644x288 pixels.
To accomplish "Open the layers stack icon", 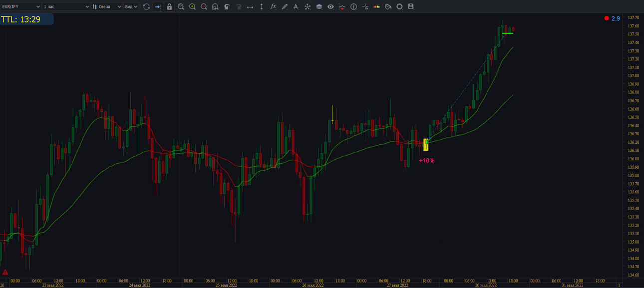I will pyautogui.click(x=319, y=6).
